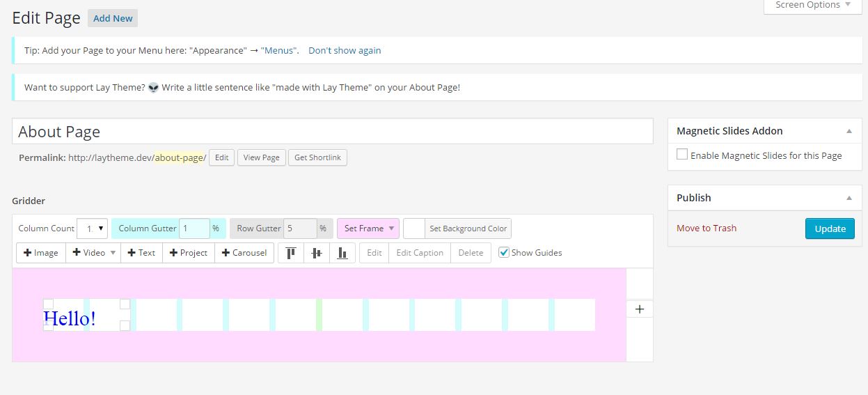Expand the Video button dropdown
The image size is (868, 395).
[113, 253]
